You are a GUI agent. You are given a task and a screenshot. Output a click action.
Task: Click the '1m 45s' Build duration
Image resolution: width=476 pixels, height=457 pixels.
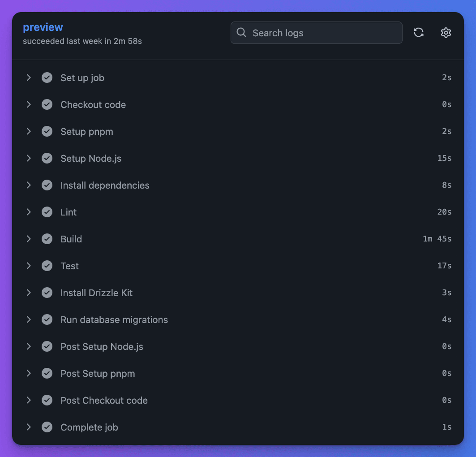437,239
